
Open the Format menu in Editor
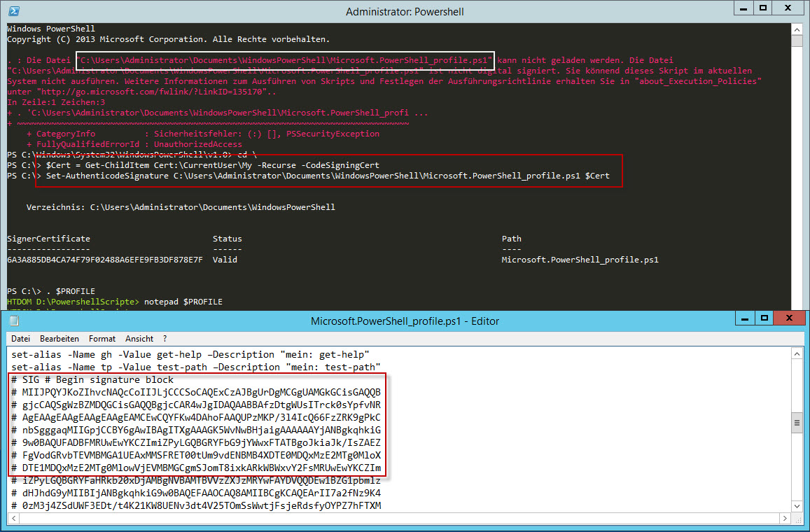point(102,339)
